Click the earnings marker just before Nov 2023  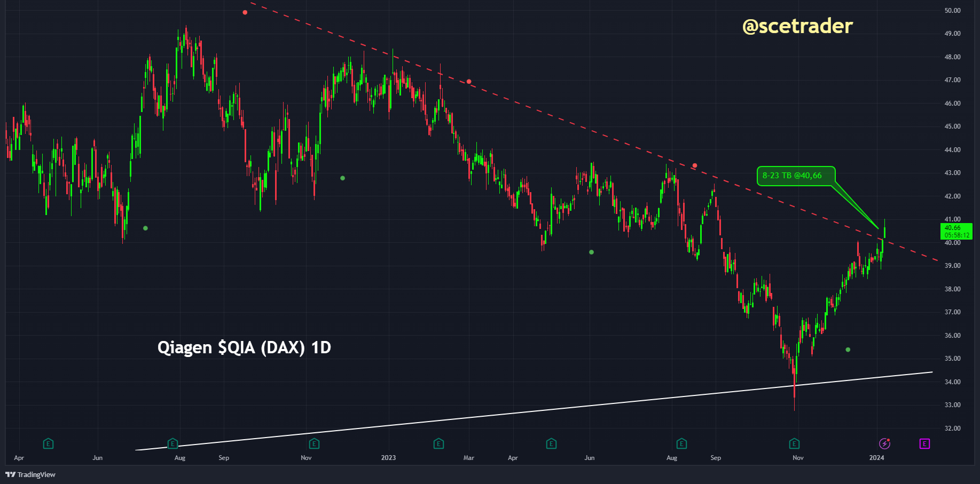[794, 443]
